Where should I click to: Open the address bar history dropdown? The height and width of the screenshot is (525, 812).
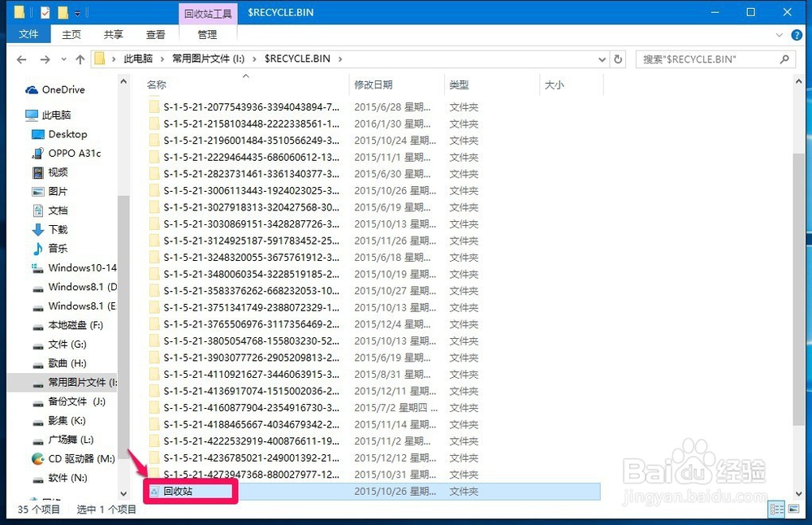pos(601,59)
